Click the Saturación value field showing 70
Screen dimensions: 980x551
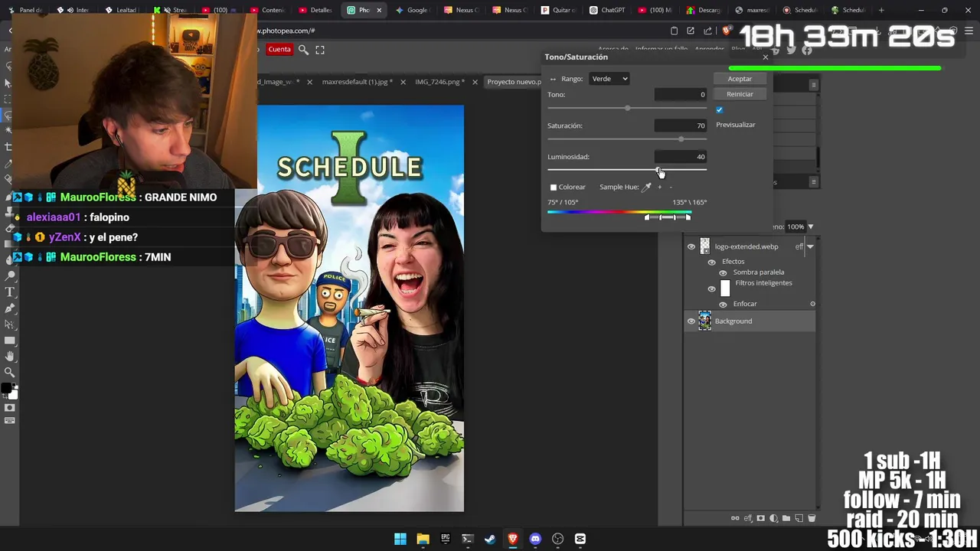coord(681,126)
